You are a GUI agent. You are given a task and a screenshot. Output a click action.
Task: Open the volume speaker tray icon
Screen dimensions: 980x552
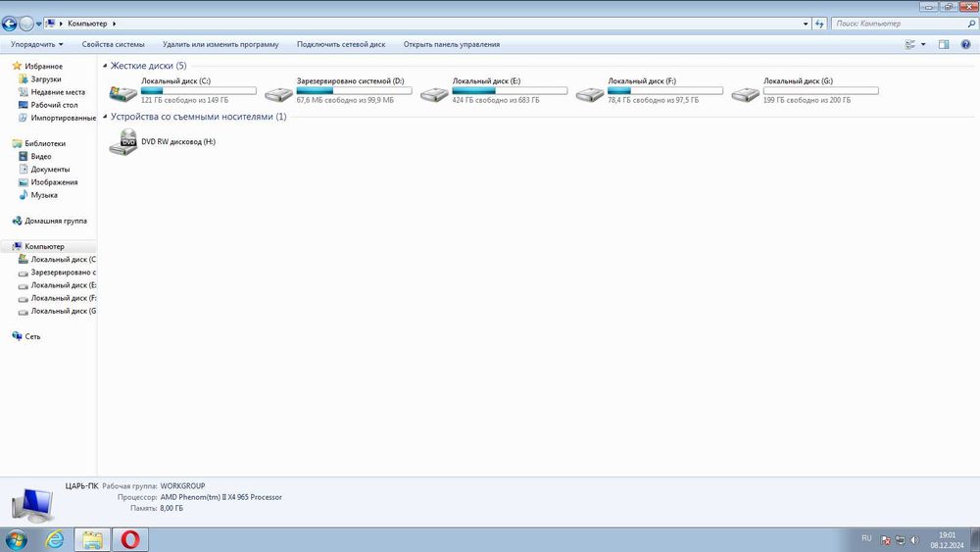pos(915,540)
